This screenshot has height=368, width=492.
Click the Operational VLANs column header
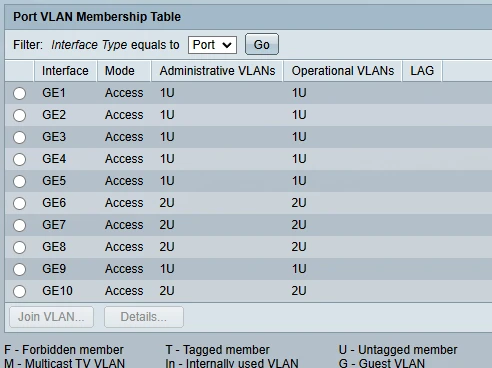tap(343, 71)
